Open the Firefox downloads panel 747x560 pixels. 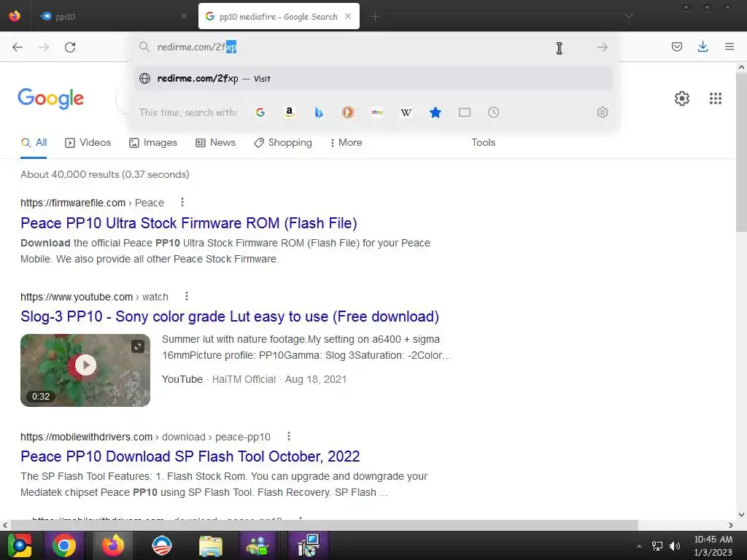703,47
